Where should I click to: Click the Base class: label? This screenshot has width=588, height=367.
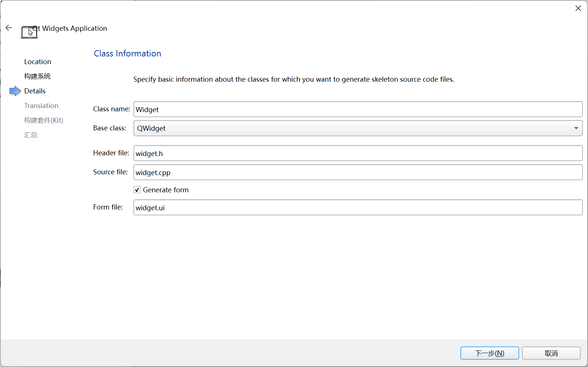coord(109,128)
